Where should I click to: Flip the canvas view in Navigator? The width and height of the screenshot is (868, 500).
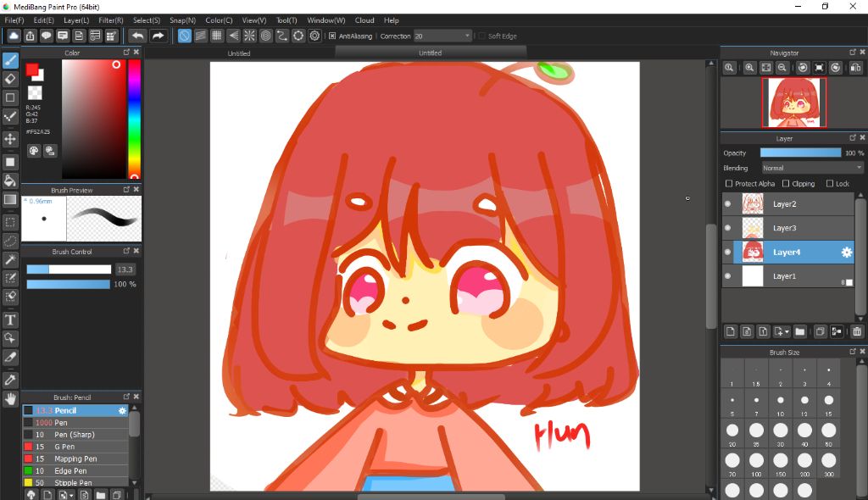[856, 68]
